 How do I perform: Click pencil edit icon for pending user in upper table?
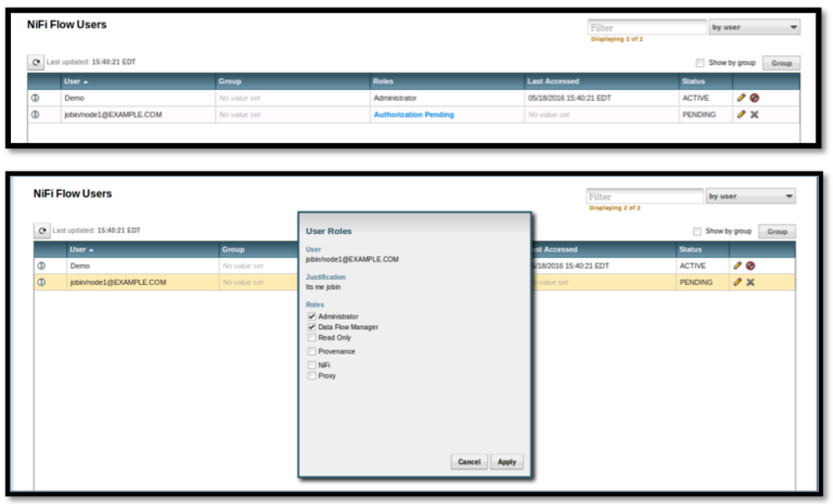click(741, 114)
